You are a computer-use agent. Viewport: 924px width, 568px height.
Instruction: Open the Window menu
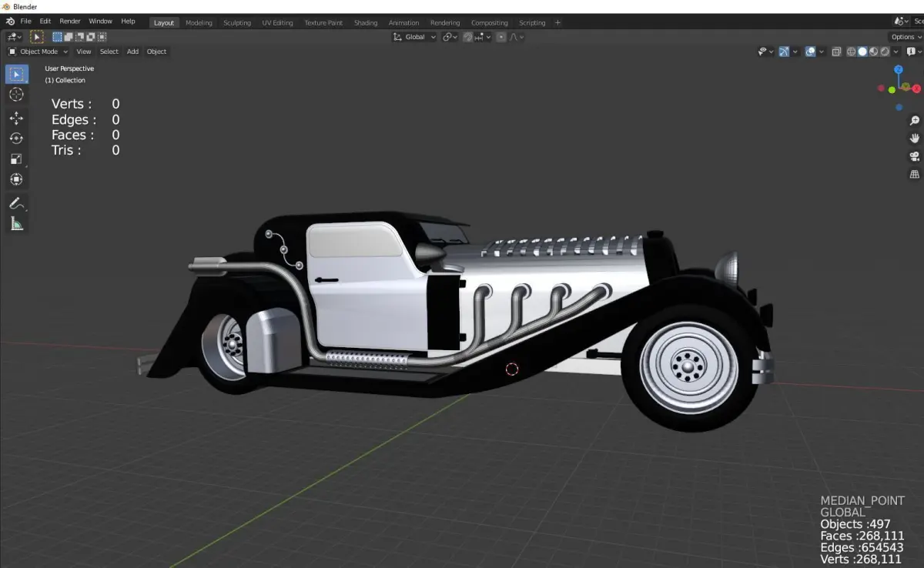pos(100,22)
